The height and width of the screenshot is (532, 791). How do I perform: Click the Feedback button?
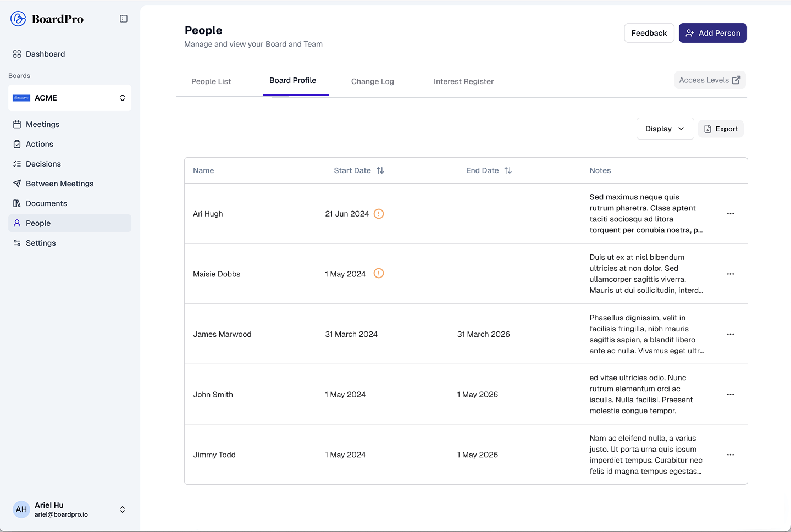click(649, 33)
